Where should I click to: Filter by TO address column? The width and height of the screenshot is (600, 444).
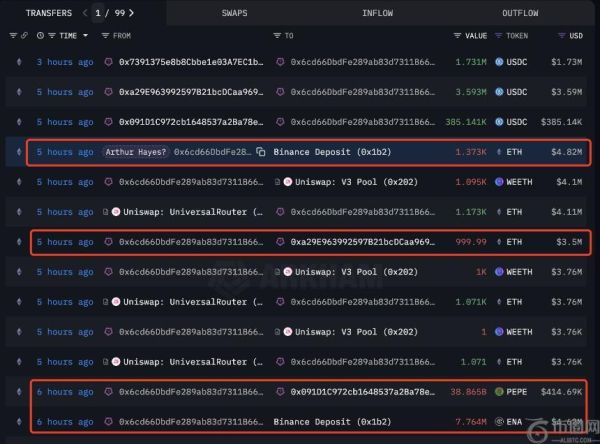276,35
